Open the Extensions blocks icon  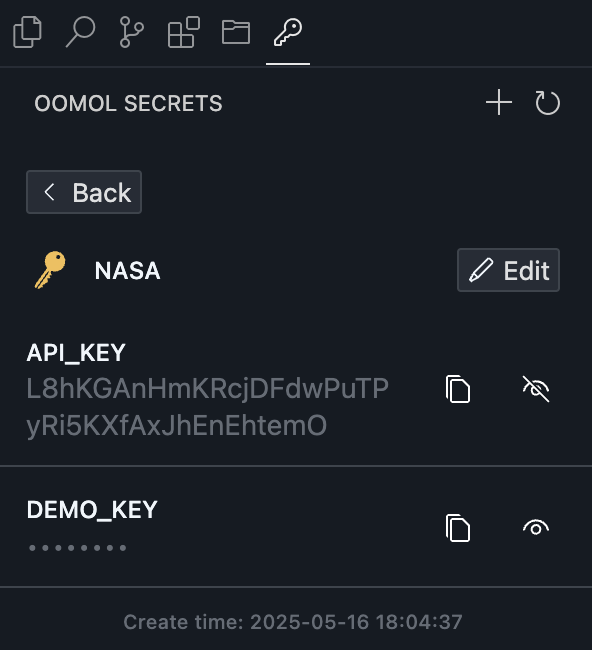point(184,32)
